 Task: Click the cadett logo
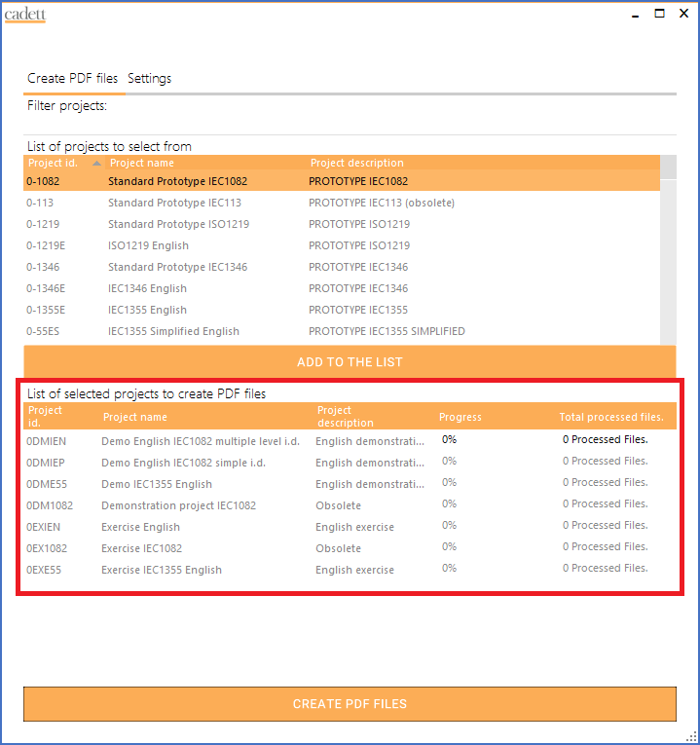tap(25, 15)
